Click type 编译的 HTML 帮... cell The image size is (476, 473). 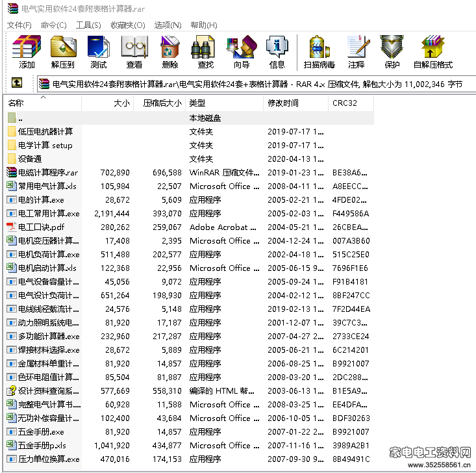tap(221, 390)
